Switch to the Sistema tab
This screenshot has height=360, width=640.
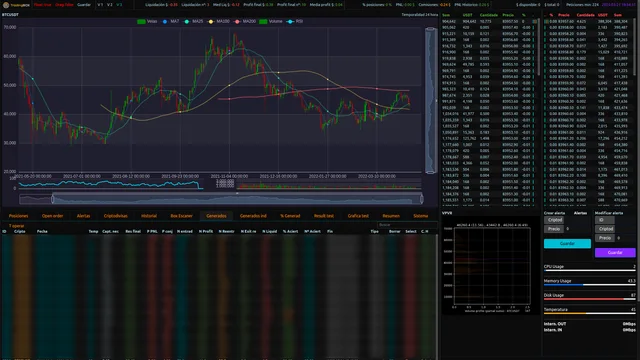pos(420,216)
